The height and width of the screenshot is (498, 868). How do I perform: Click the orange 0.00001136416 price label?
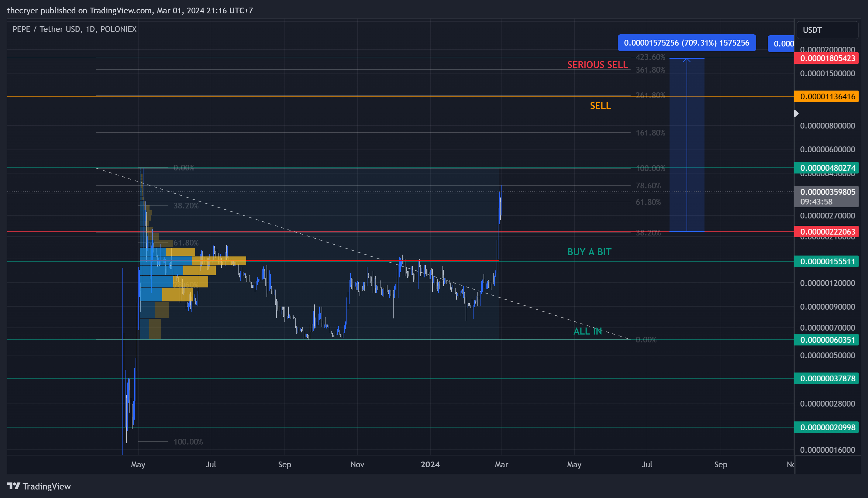(826, 96)
